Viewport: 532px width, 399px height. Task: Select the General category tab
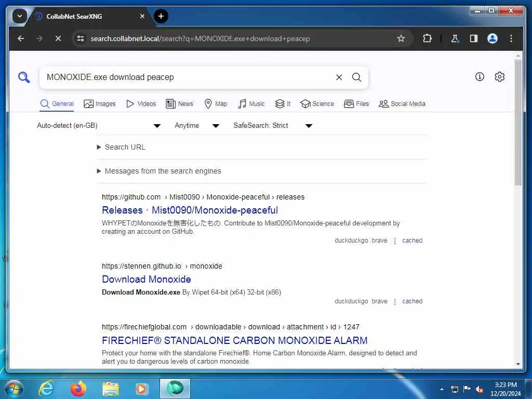click(57, 104)
